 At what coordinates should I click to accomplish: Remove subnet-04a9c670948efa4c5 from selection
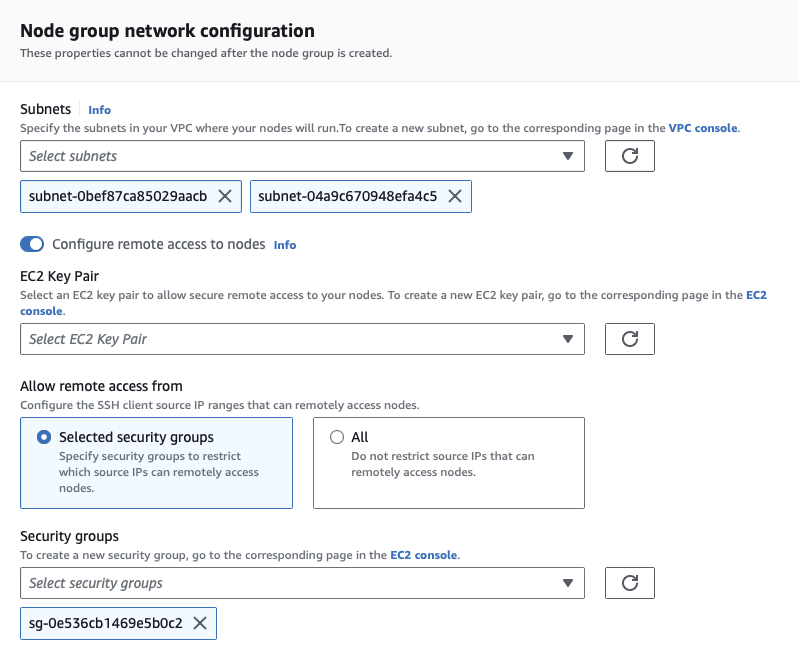pos(454,197)
